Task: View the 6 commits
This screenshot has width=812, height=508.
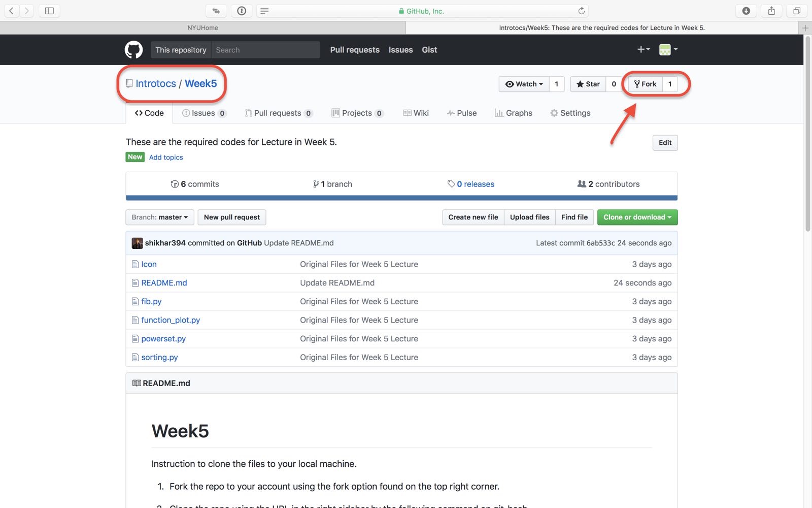Action: click(x=195, y=184)
